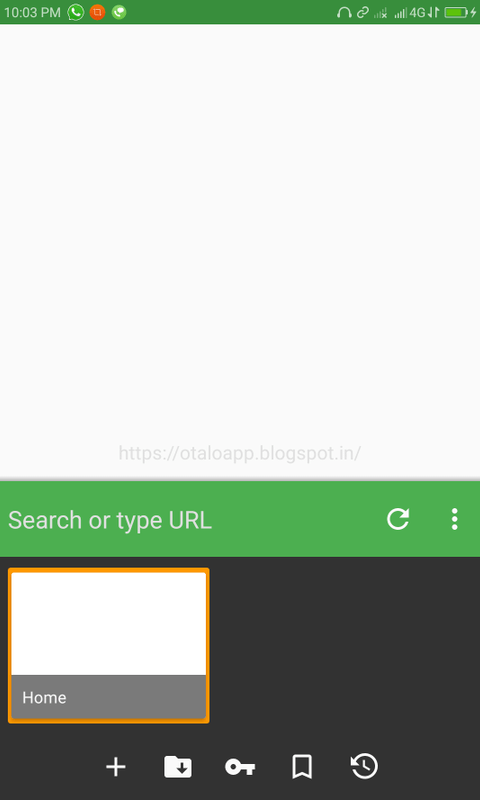The image size is (480, 800).
Task: Open the downloads folder icon
Action: coord(178,767)
